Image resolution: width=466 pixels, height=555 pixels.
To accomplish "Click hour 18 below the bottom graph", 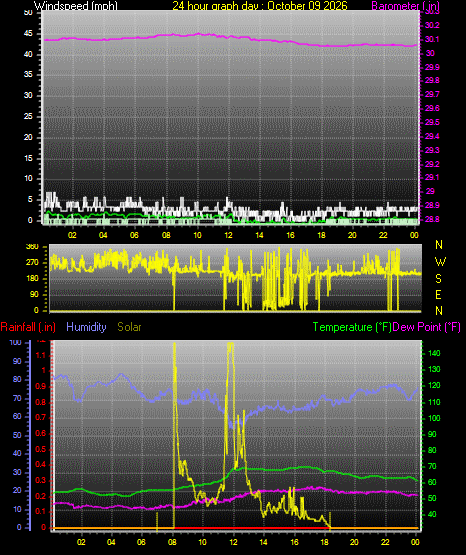I will 324,542.
